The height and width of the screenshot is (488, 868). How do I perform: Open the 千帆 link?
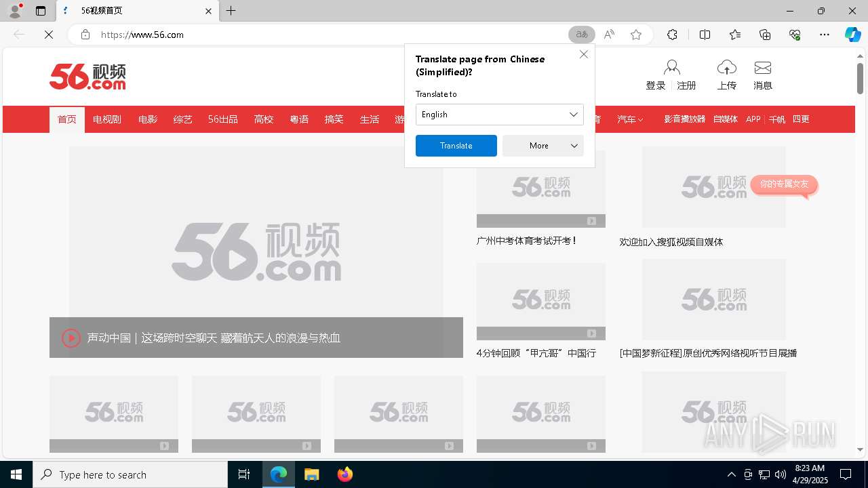pos(777,119)
